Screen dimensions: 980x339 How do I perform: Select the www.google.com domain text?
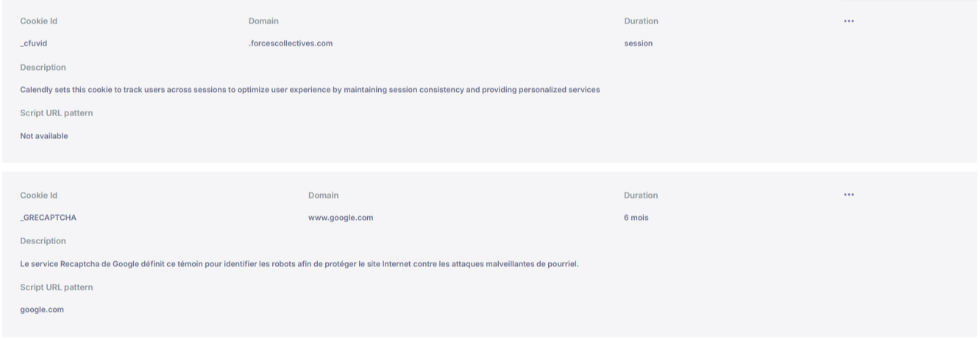341,218
